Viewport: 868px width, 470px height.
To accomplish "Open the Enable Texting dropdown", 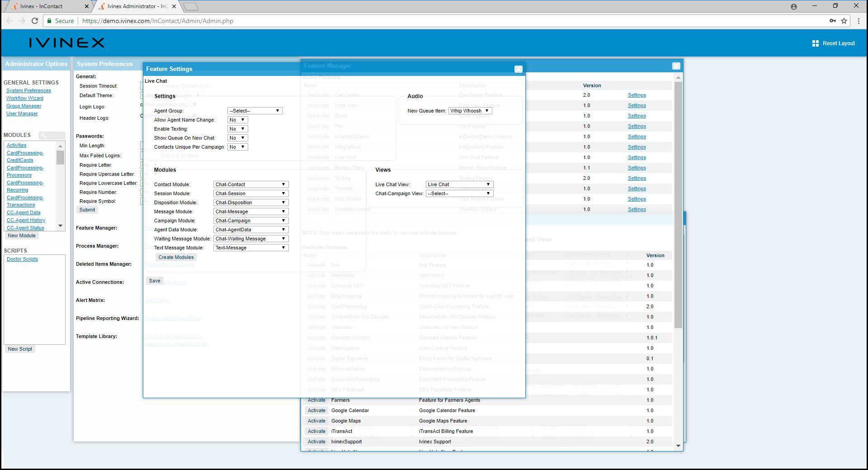I will [x=237, y=129].
